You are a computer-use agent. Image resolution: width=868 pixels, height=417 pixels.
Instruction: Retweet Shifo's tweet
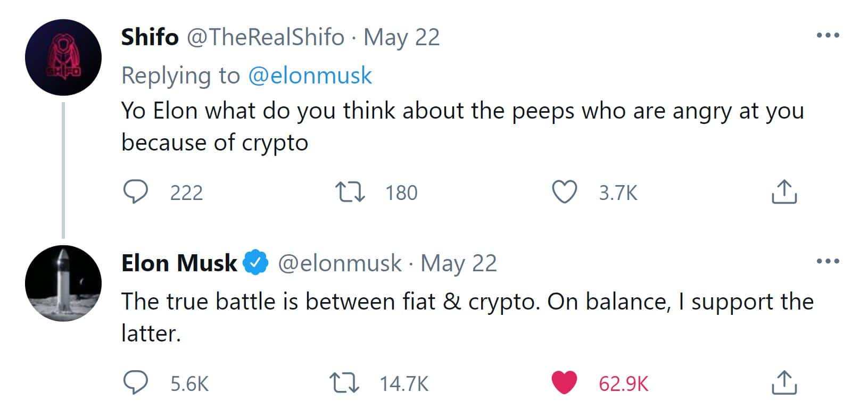(x=350, y=192)
